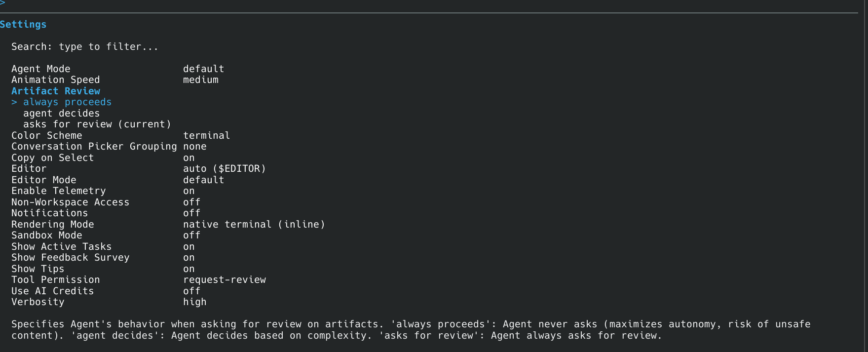The height and width of the screenshot is (352, 868).
Task: Select the Tool Permission row
Action: 139,280
